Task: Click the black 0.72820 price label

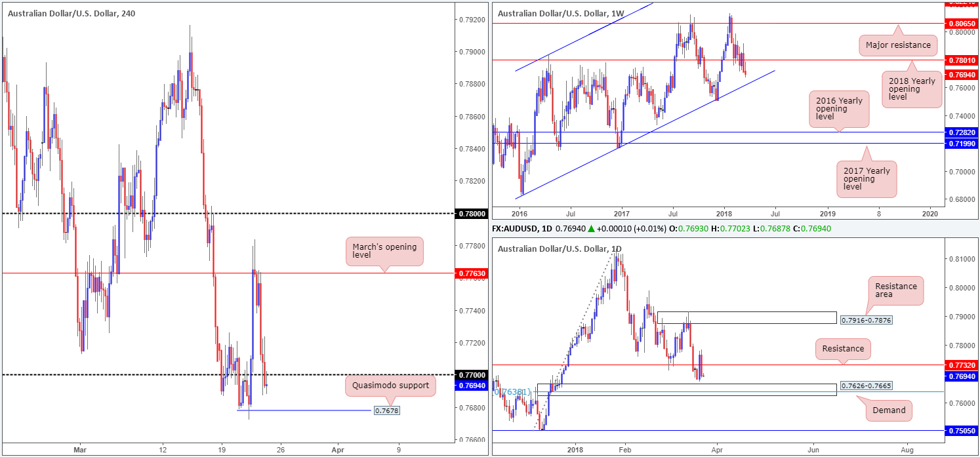Action: (960, 132)
